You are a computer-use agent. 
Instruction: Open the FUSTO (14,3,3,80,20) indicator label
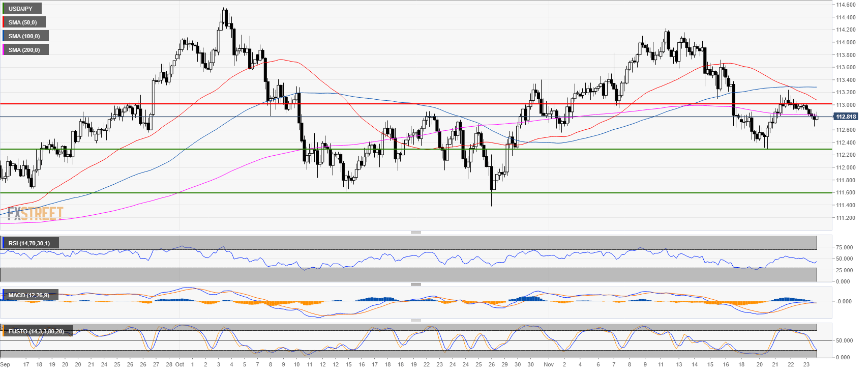[x=36, y=331]
